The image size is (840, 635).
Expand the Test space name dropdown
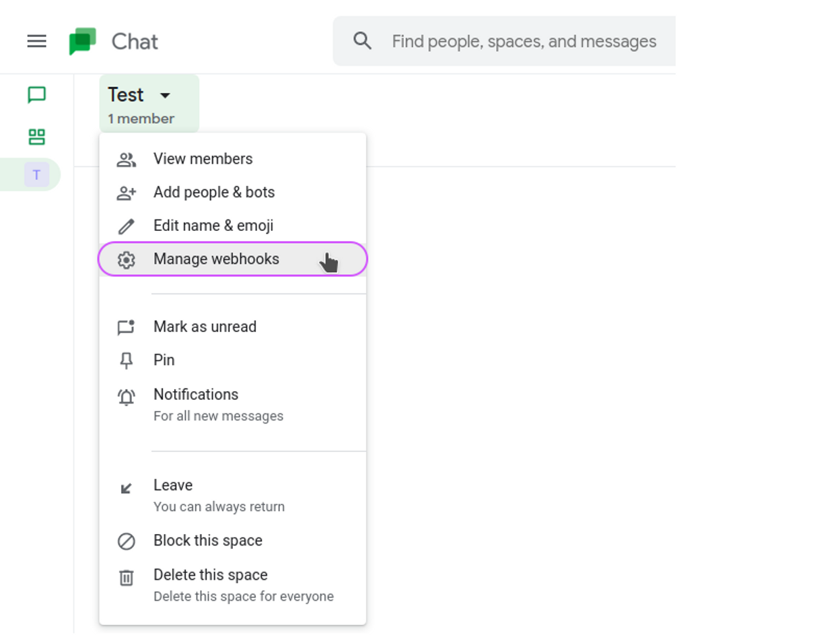166,95
